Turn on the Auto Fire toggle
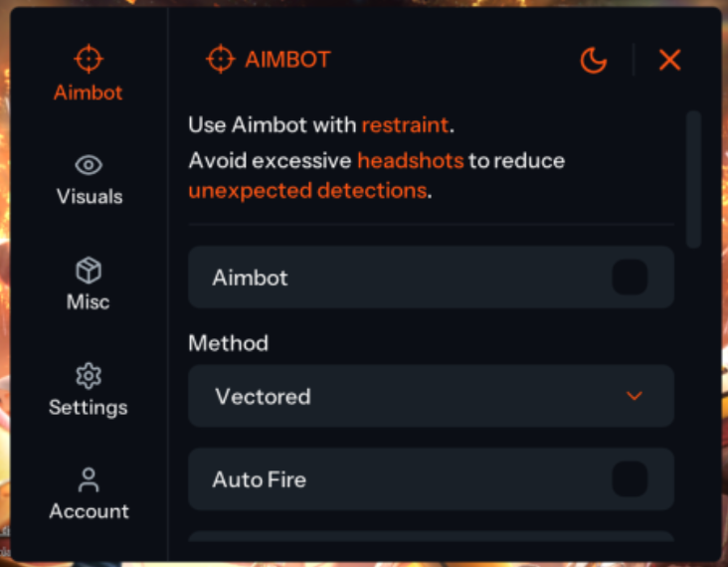 pos(630,479)
